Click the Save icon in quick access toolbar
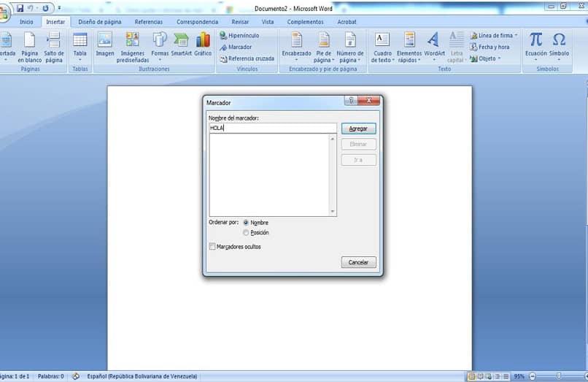This screenshot has height=382, width=588. (x=20, y=8)
